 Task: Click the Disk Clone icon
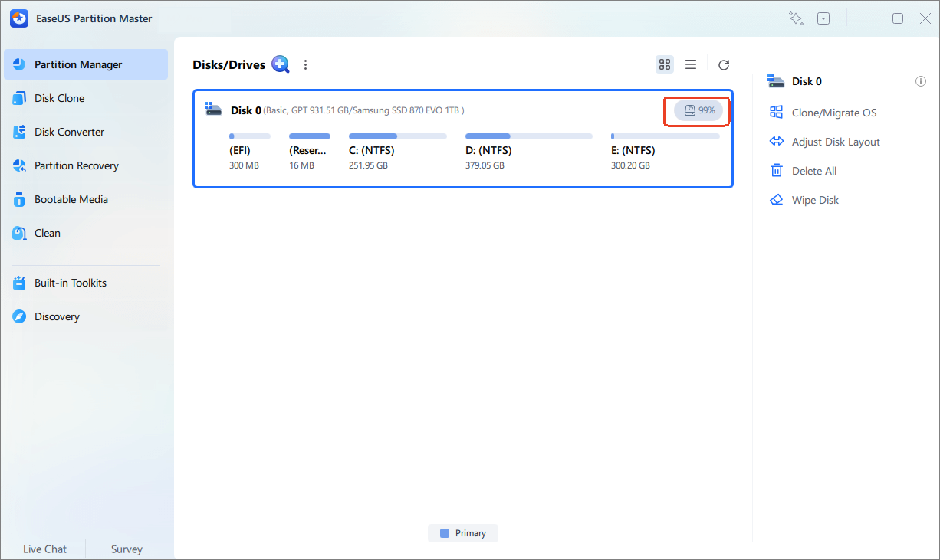(19, 98)
